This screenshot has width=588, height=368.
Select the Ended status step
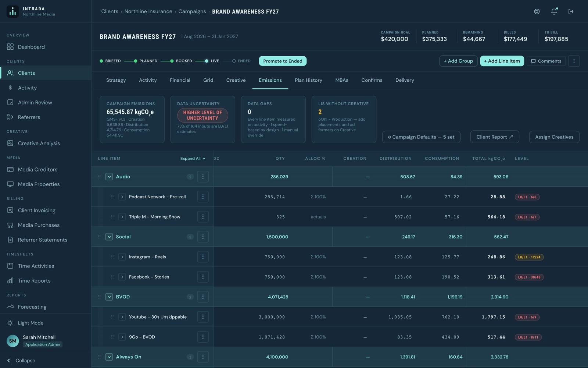[241, 61]
